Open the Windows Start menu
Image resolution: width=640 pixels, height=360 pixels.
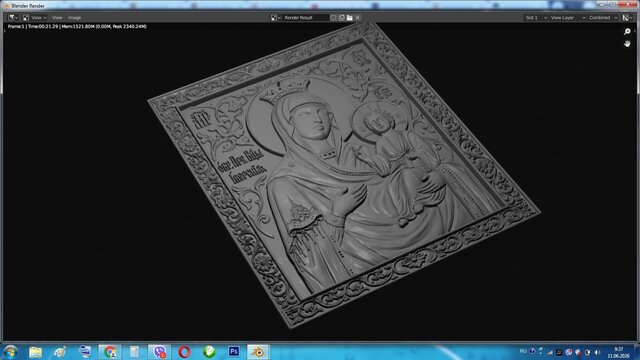10,351
